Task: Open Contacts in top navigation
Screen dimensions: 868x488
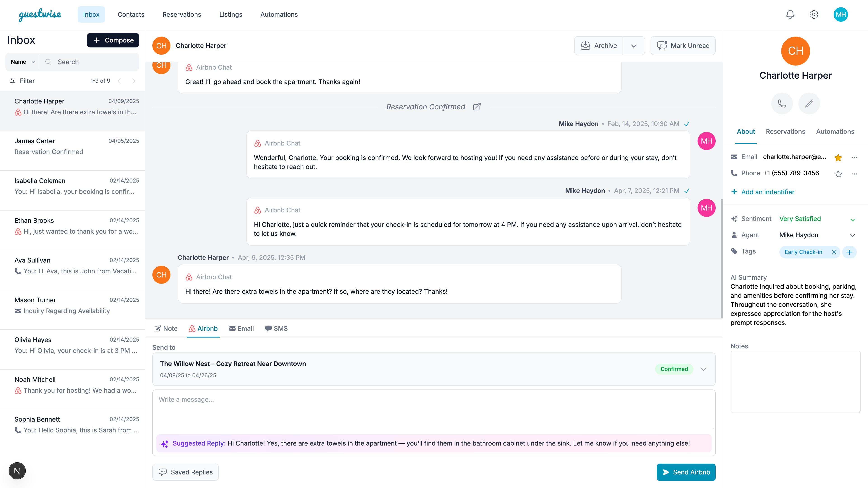Action: [x=131, y=14]
